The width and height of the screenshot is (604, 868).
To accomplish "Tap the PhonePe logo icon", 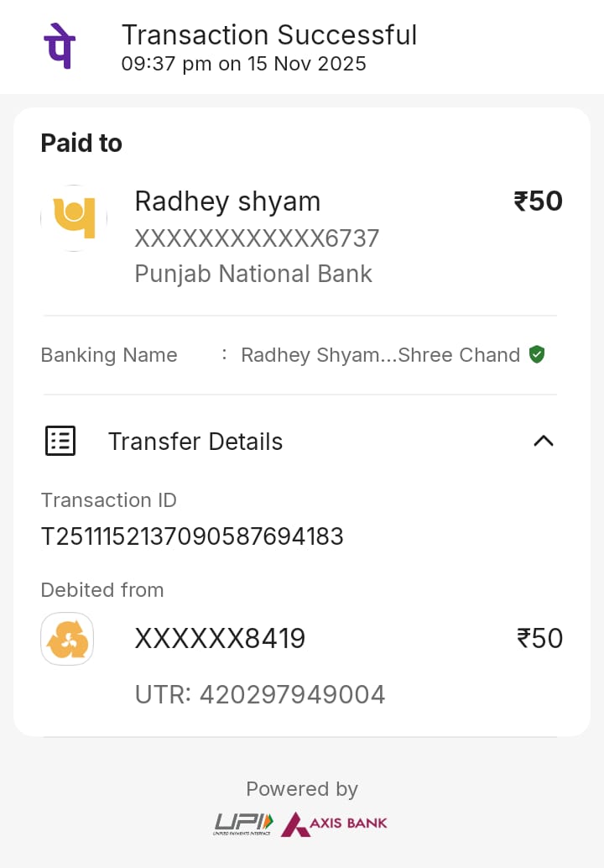I will pyautogui.click(x=60, y=47).
